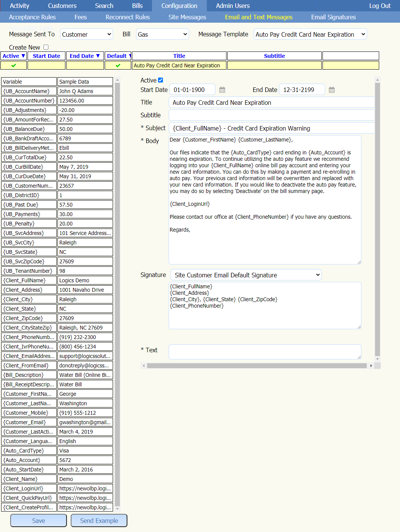Open the Message Sent To dropdown
400x532 pixels.
(x=87, y=34)
